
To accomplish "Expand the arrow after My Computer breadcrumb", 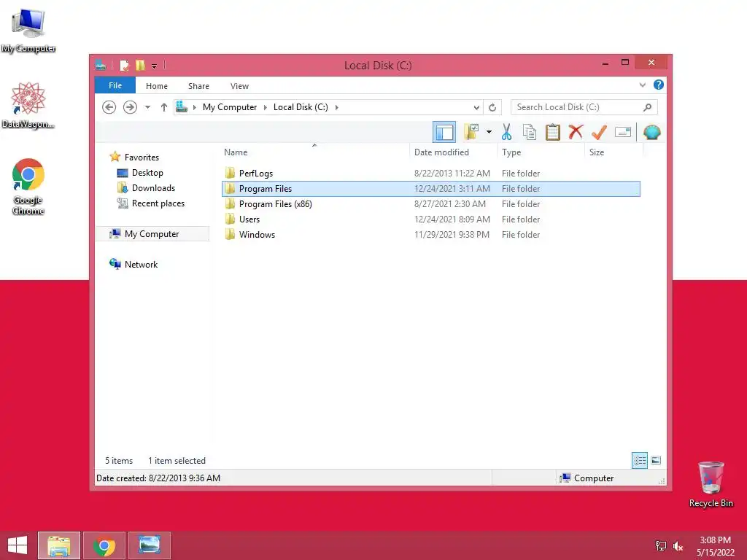I will (x=266, y=107).
